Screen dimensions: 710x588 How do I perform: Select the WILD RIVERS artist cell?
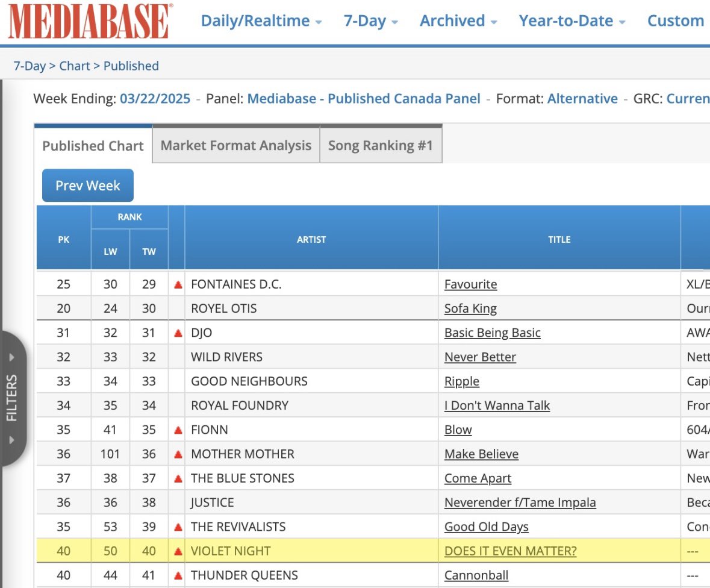tap(311, 357)
